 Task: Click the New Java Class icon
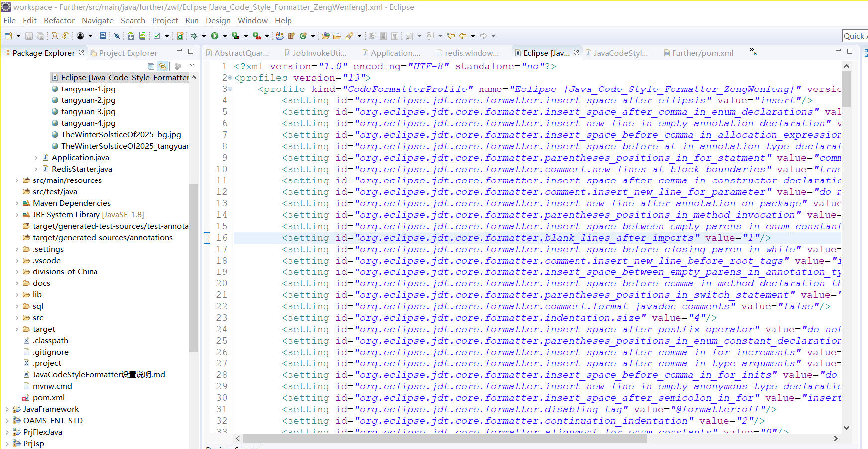303,36
